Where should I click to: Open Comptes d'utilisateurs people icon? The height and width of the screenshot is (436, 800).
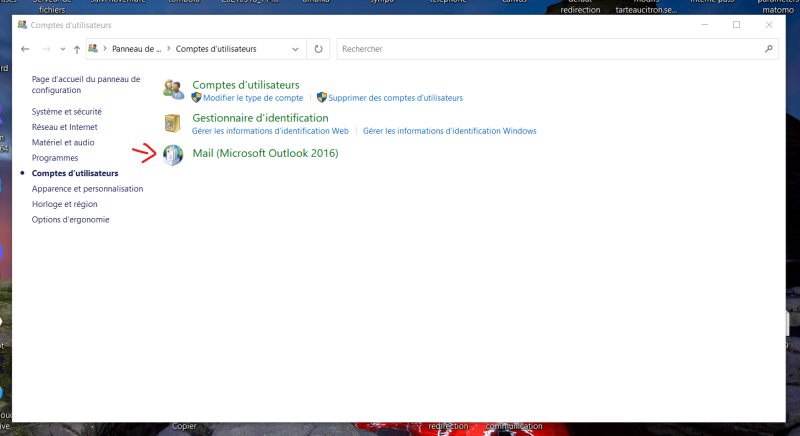[x=173, y=89]
